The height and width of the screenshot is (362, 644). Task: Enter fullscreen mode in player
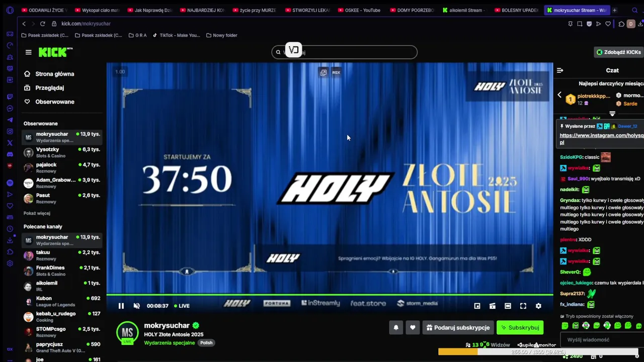click(x=523, y=306)
